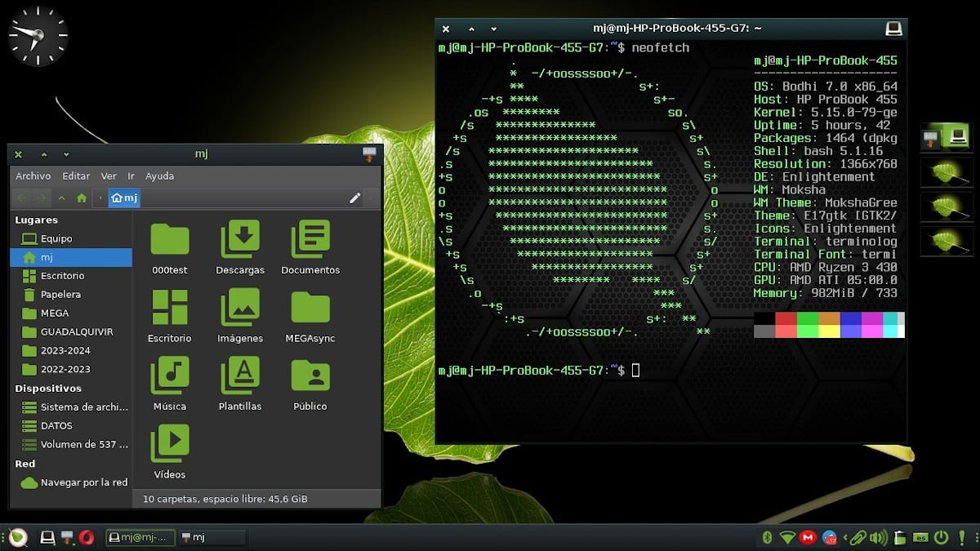
Task: Select the 2023-2024 bookmark
Action: pyautogui.click(x=71, y=351)
